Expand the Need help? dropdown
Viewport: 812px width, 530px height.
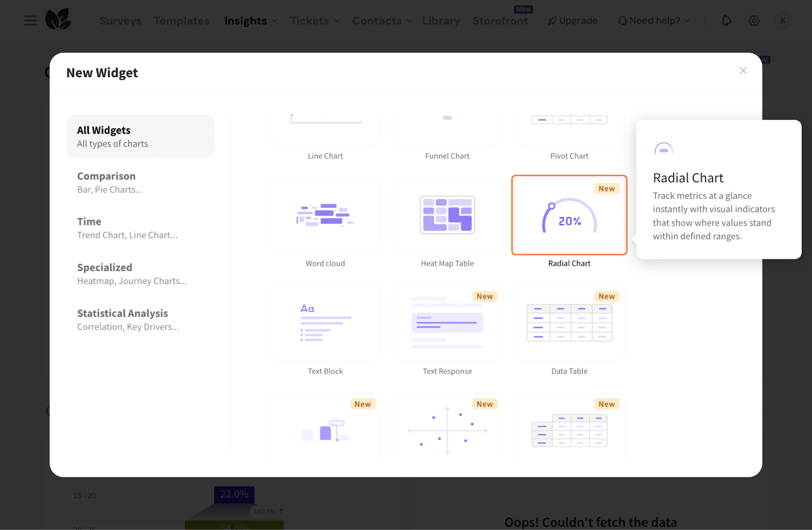(654, 21)
